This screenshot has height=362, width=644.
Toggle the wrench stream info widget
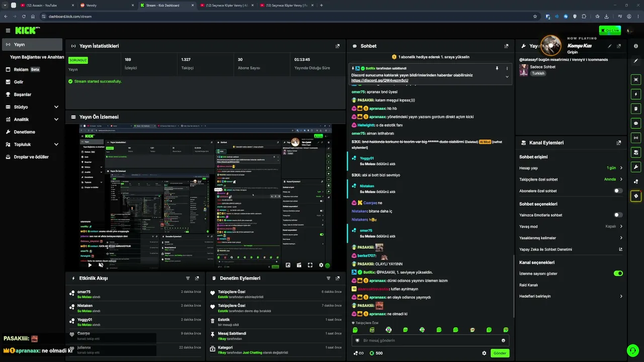(636, 167)
